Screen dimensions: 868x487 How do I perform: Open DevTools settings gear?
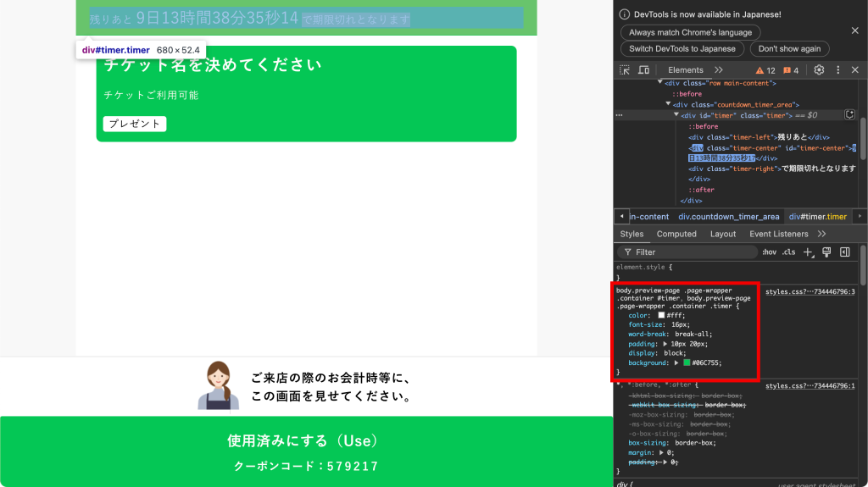819,70
